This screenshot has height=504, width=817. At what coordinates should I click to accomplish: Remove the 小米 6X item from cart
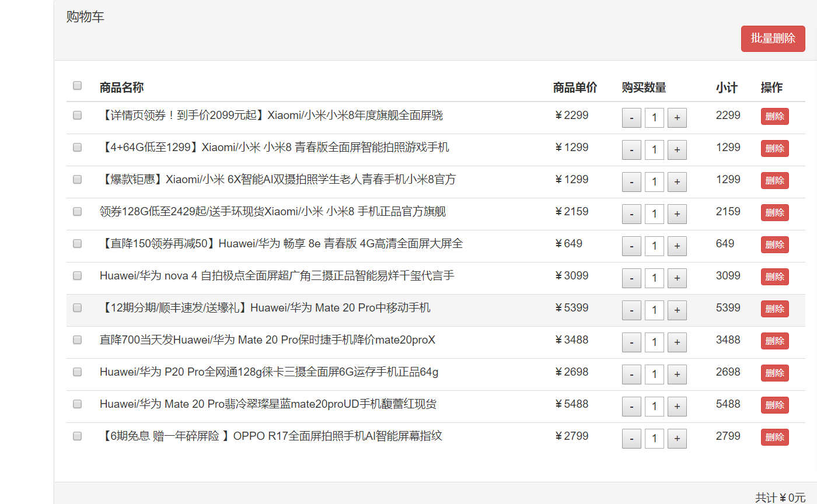(774, 180)
